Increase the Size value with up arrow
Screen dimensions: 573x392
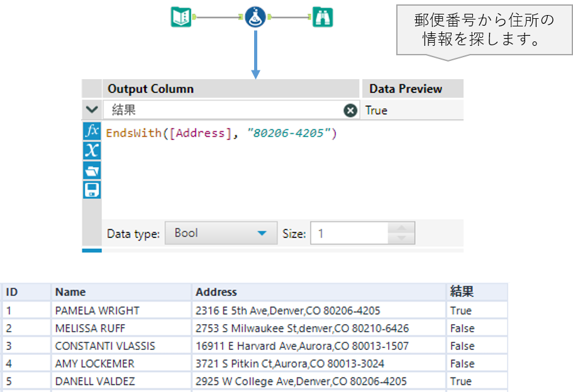401,228
